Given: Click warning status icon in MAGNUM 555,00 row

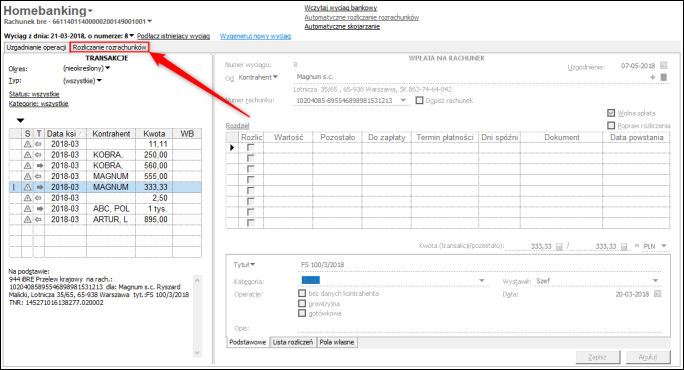Looking at the screenshot, I should 27,176.
